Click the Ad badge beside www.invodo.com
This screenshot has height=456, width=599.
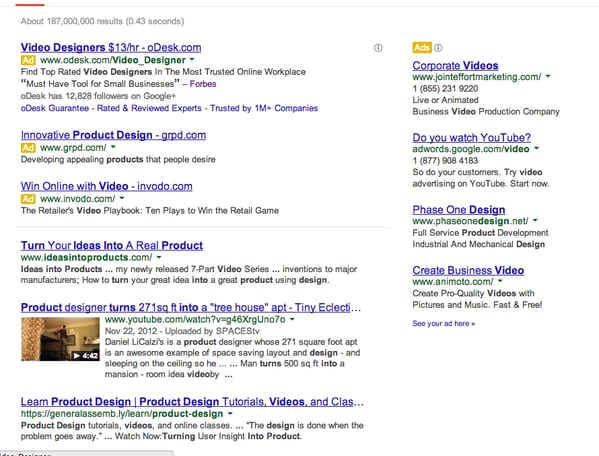[28, 199]
